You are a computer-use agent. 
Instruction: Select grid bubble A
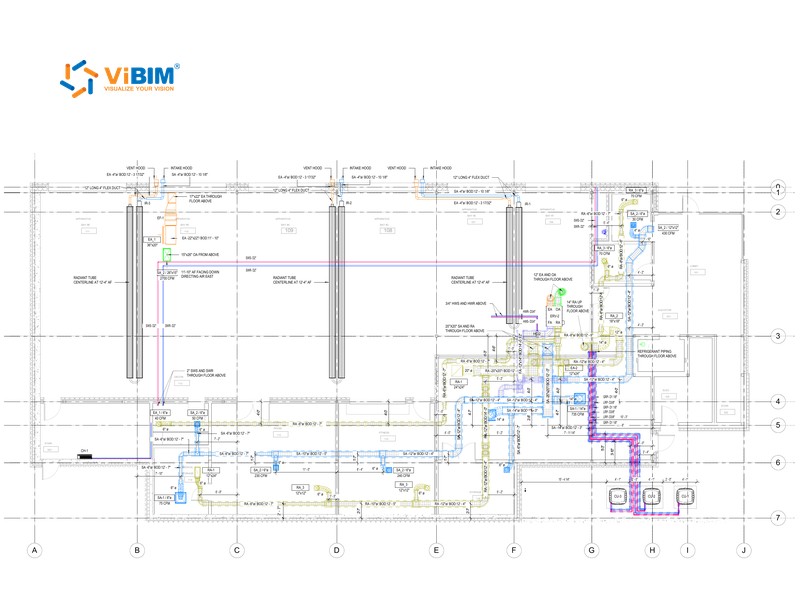click(x=35, y=551)
